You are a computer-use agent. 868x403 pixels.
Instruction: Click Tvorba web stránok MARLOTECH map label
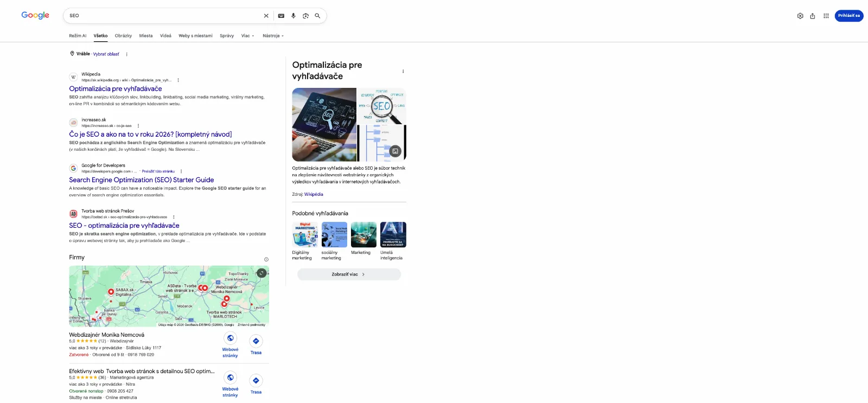(x=225, y=314)
